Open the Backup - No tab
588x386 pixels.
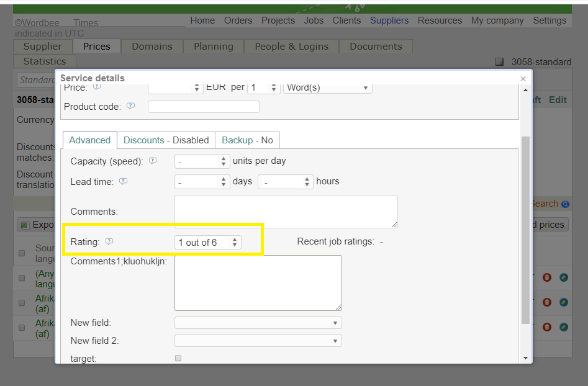click(247, 140)
